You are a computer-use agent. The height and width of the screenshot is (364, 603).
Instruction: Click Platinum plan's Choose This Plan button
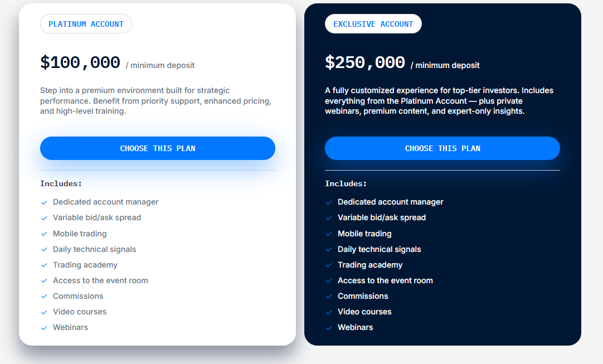click(158, 148)
